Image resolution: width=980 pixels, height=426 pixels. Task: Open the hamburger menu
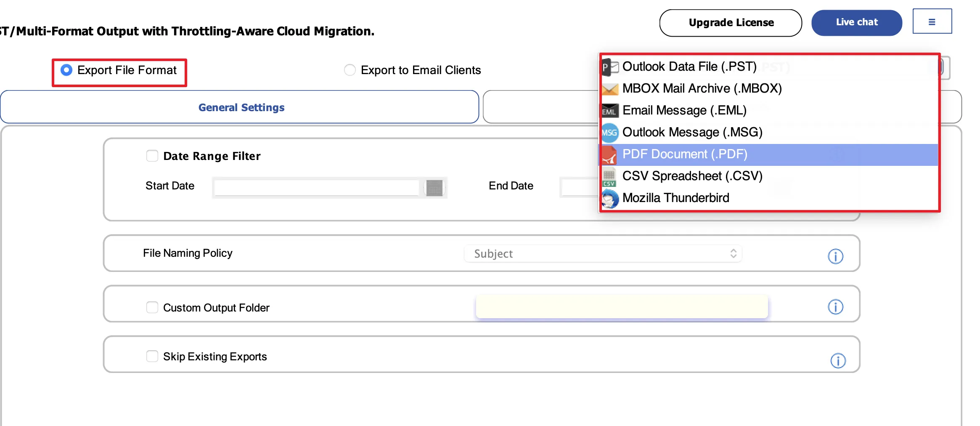tap(932, 21)
